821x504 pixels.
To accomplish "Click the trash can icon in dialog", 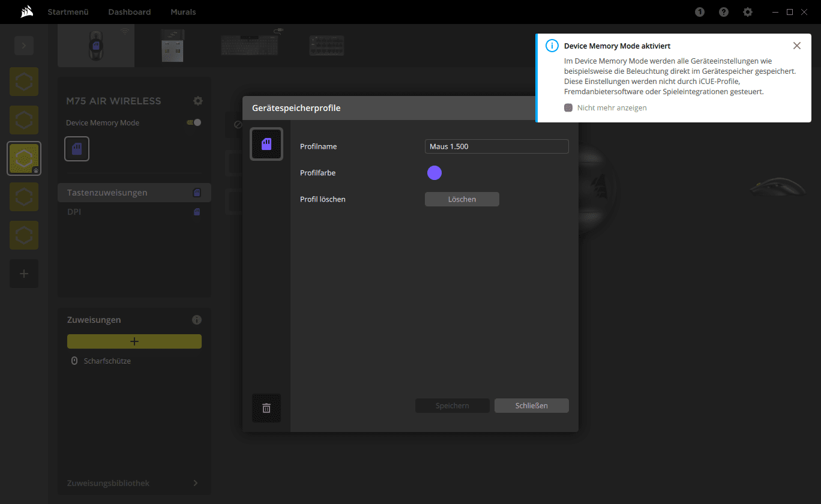I will coord(266,408).
